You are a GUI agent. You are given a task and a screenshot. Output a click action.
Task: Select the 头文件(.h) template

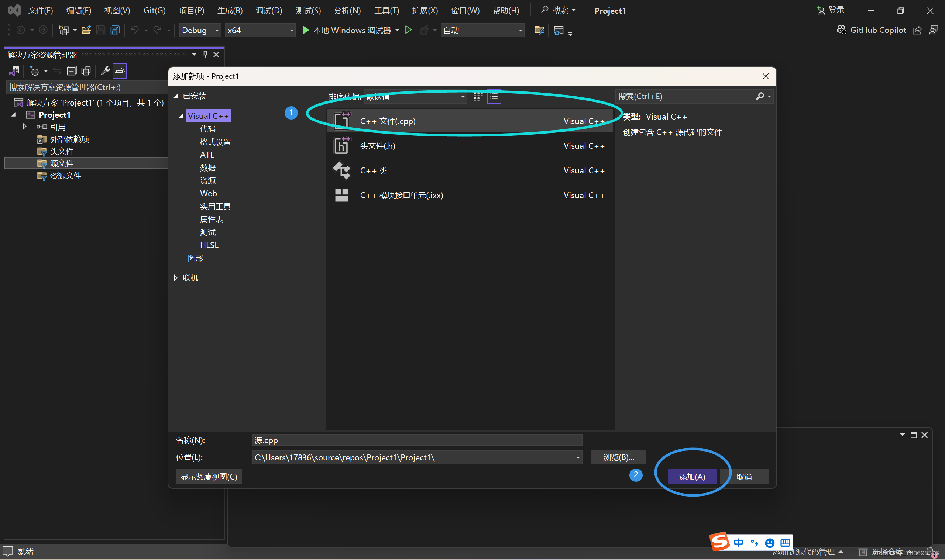469,146
